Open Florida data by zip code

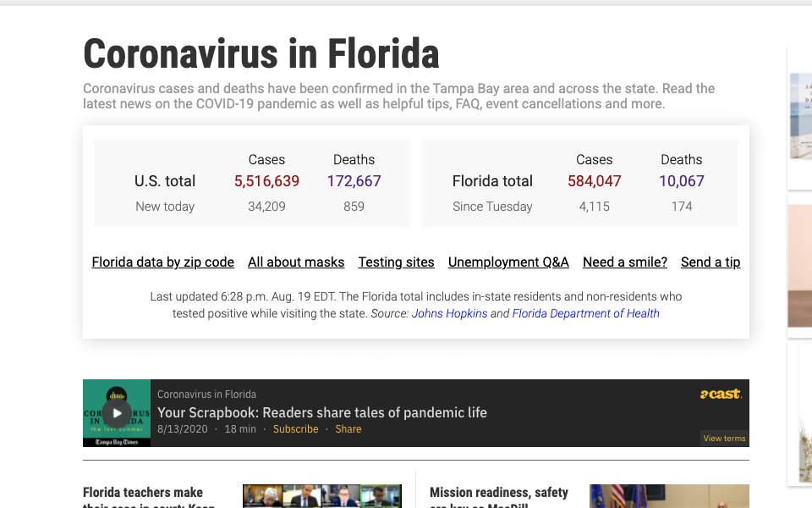pyautogui.click(x=162, y=262)
